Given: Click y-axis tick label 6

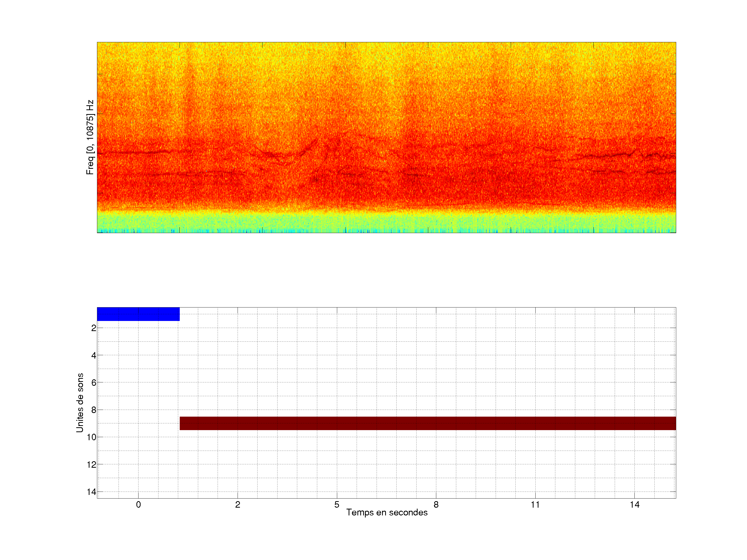Looking at the screenshot, I should [94, 382].
